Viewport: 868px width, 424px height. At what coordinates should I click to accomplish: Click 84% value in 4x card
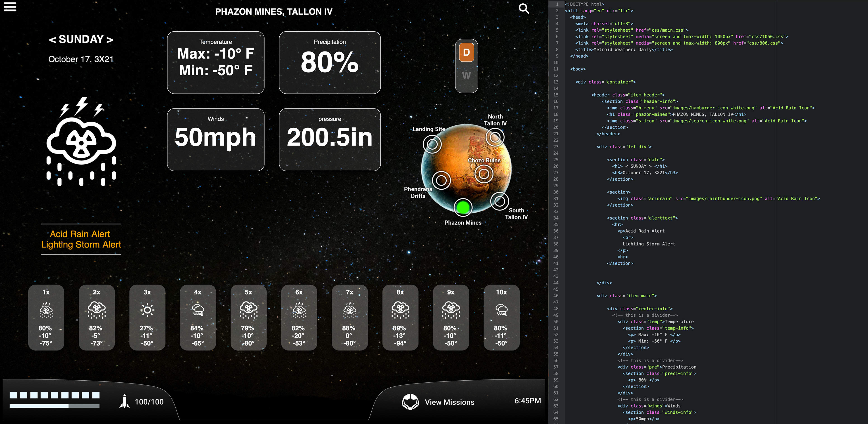coord(197,328)
